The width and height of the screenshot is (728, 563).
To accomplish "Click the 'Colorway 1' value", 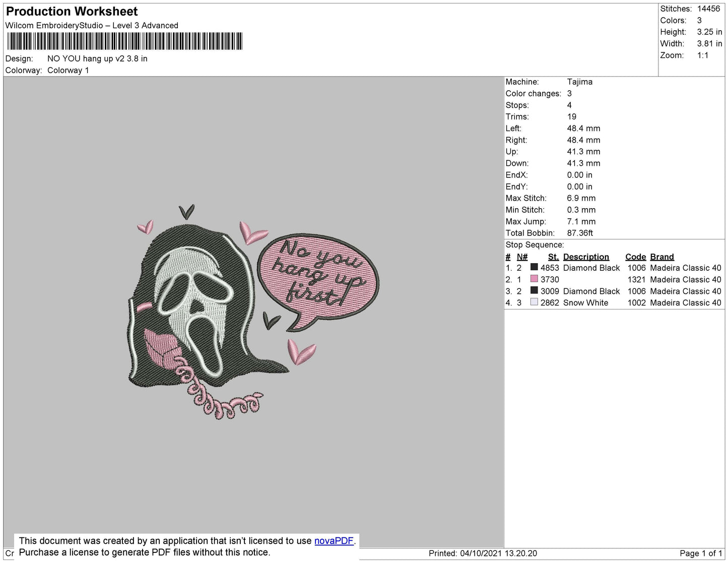I will (x=68, y=71).
